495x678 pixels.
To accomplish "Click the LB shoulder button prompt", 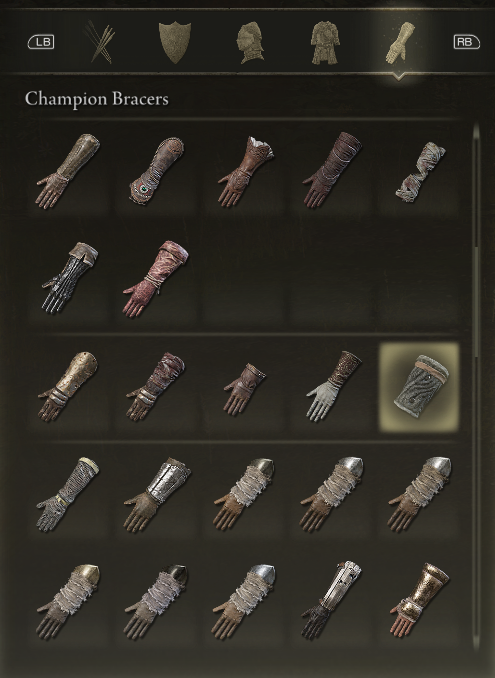I will click(x=41, y=42).
